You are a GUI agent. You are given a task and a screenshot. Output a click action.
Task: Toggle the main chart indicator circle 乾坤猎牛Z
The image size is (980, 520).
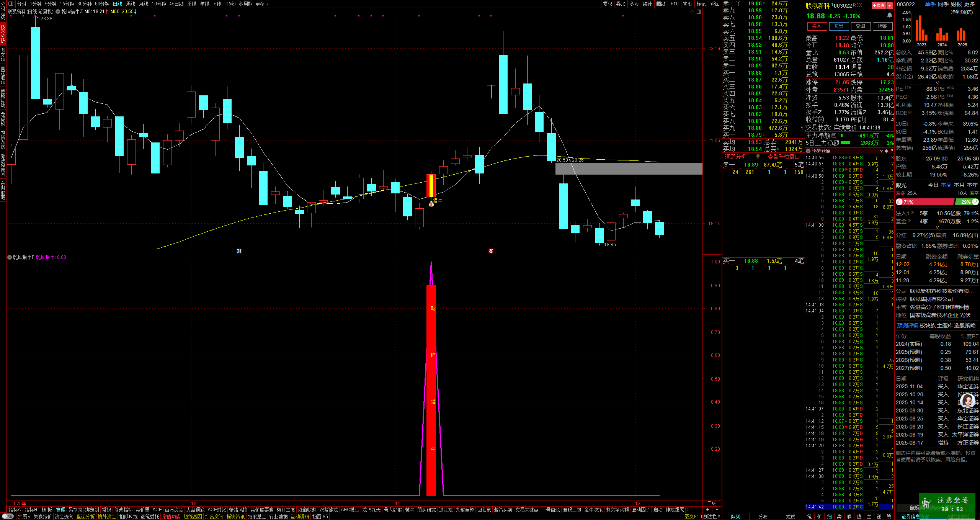point(58,11)
